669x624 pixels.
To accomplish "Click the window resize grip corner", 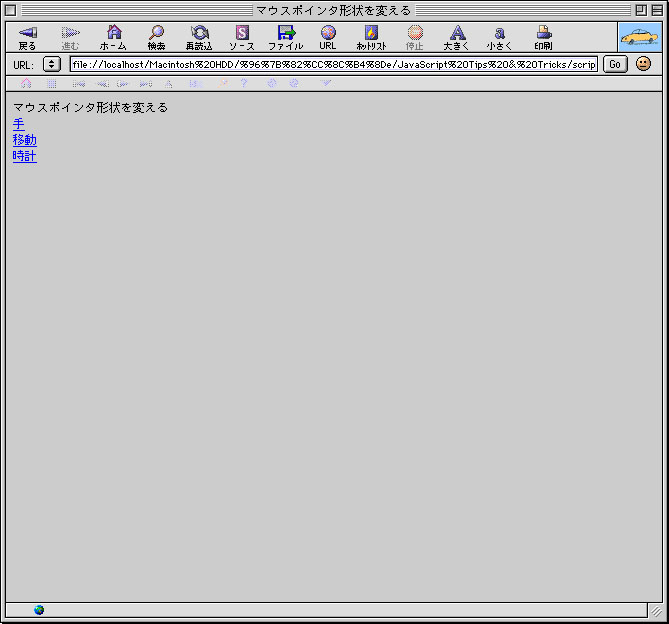I will (656, 612).
